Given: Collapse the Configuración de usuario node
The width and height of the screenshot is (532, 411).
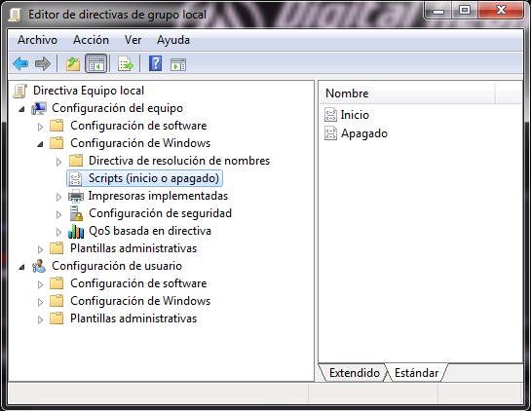Looking at the screenshot, I should 21,267.
